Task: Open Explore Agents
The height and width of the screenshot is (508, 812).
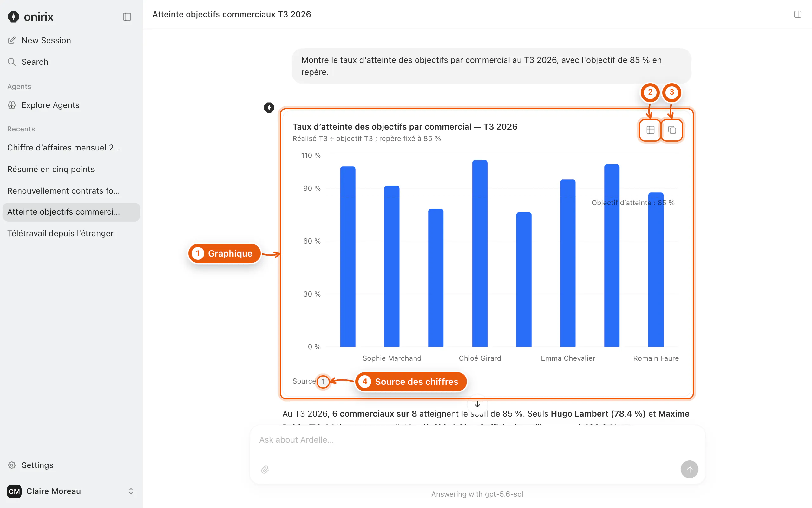Action: 71,105
